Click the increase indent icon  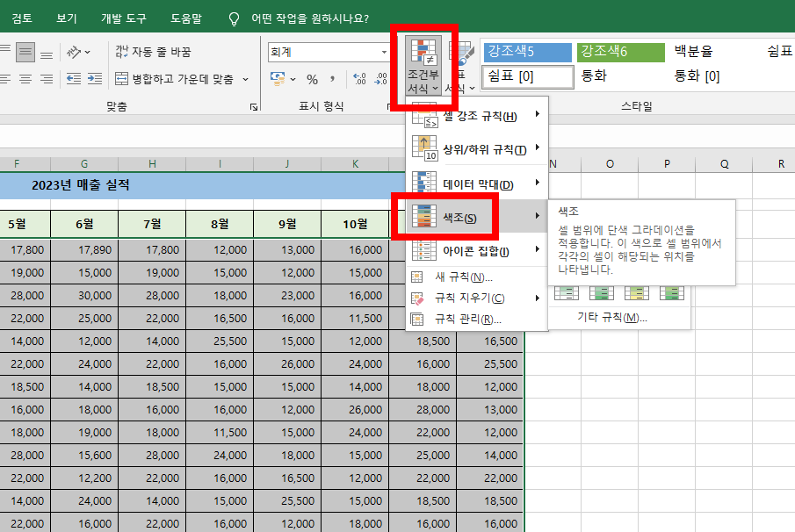[95, 79]
